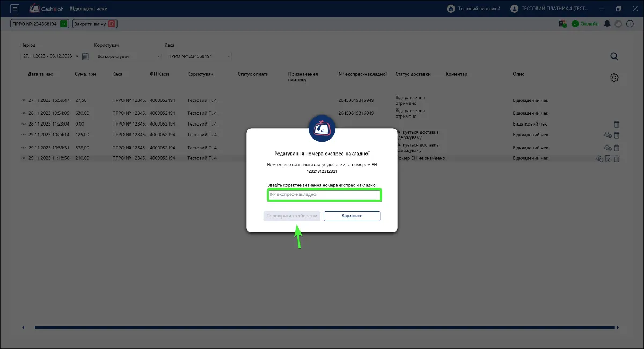
Task: Click edit invoice icon in 11:18:56 row
Action: 608,158
